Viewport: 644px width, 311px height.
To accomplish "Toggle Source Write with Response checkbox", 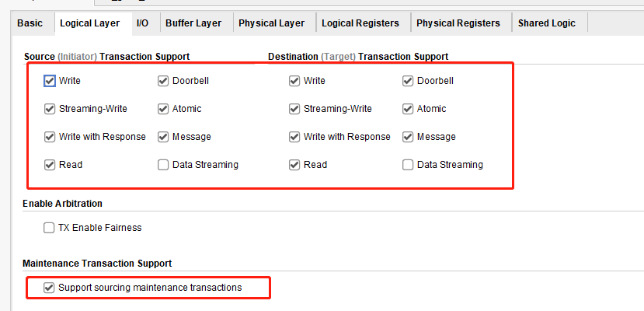I will point(50,137).
